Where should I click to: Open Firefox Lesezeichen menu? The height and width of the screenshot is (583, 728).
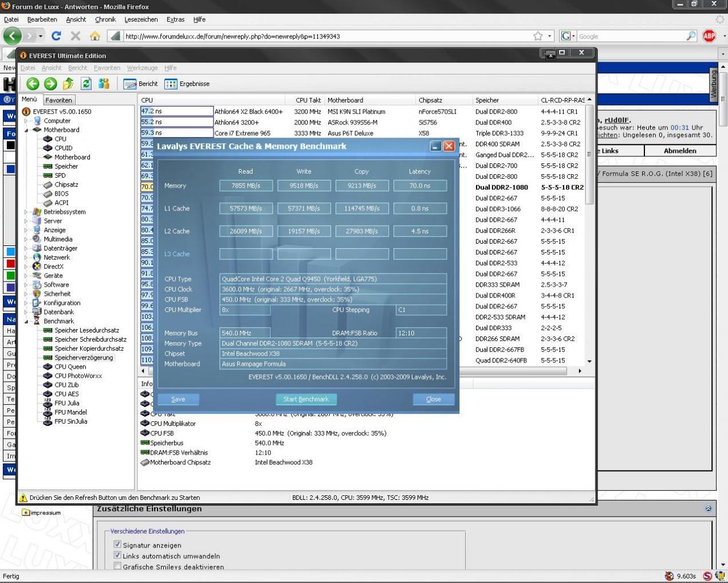141,19
